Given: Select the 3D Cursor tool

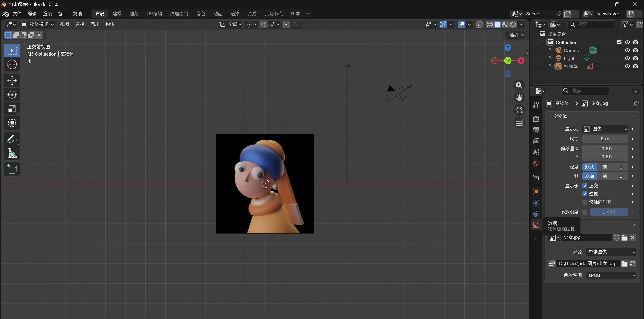Looking at the screenshot, I should click(12, 65).
